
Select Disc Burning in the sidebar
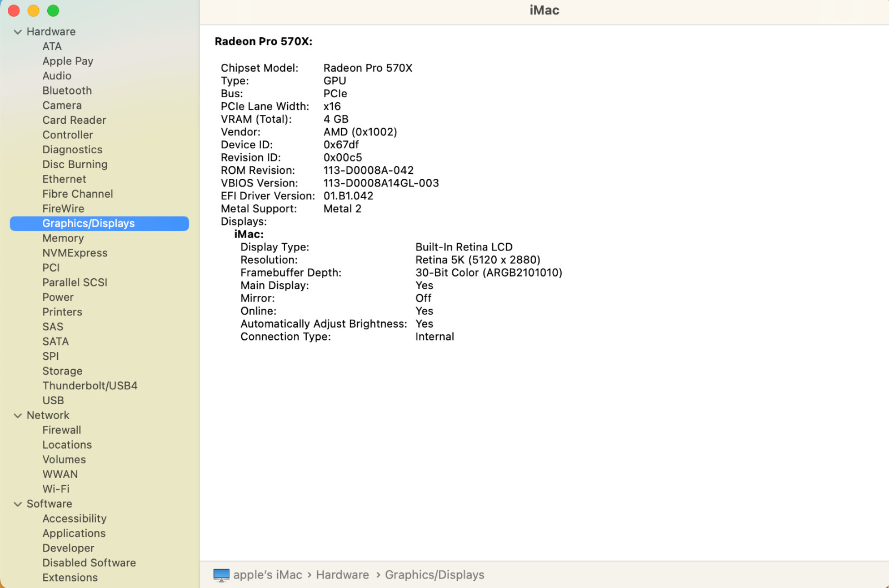75,164
